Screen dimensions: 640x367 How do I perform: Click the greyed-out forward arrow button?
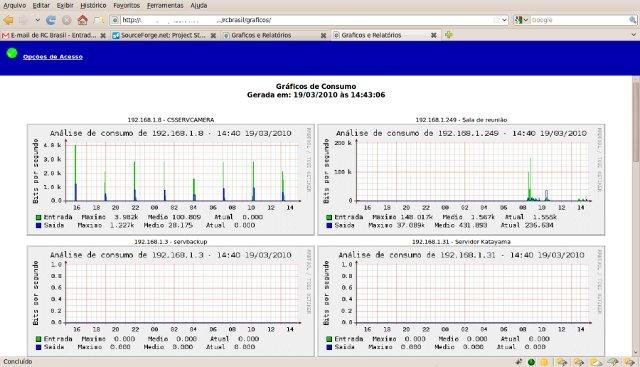tap(24, 20)
